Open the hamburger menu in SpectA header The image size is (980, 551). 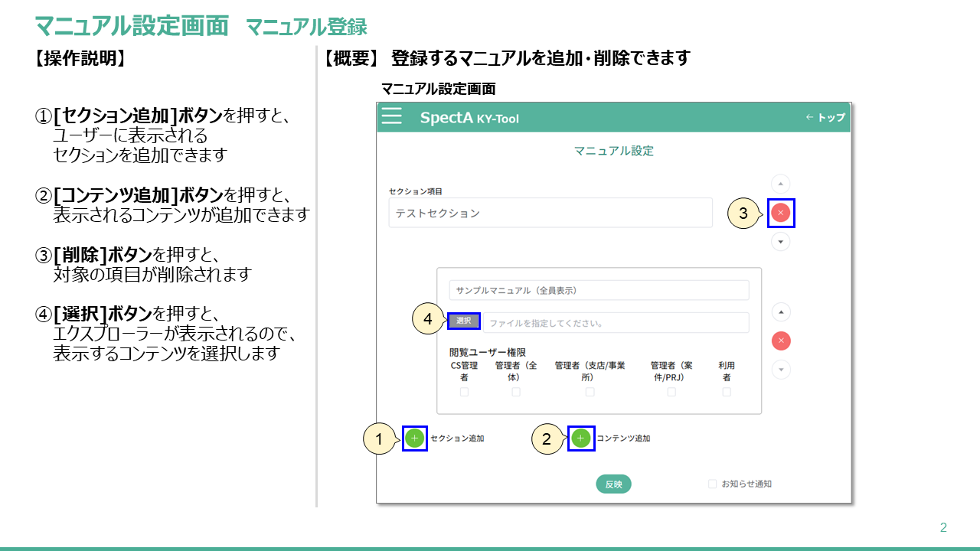392,116
